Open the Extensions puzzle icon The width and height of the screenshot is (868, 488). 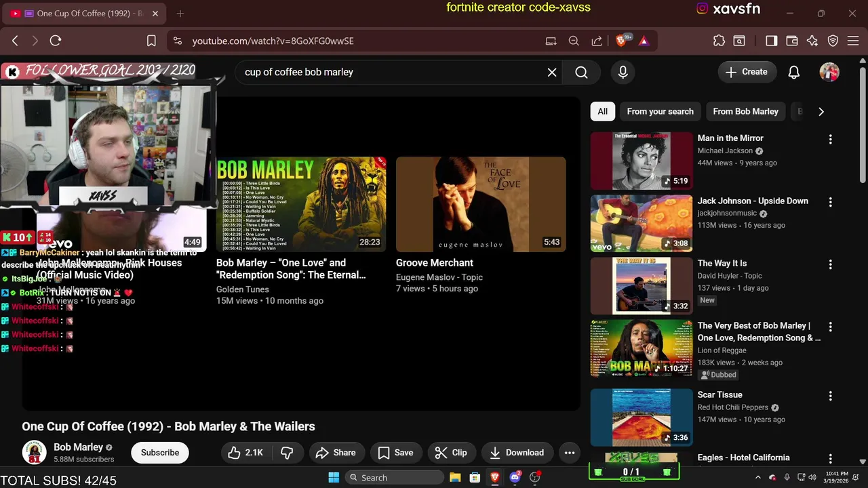(x=719, y=41)
